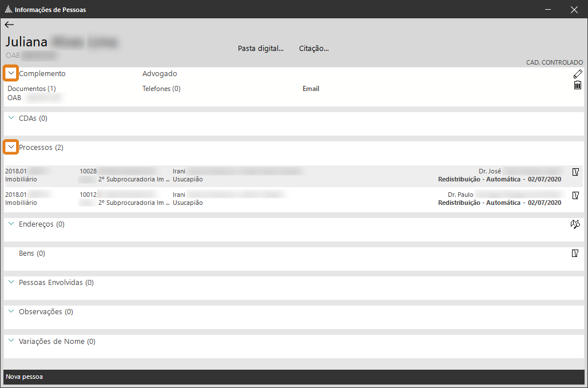
Task: Collapse the Complemento section
Action: (11, 73)
